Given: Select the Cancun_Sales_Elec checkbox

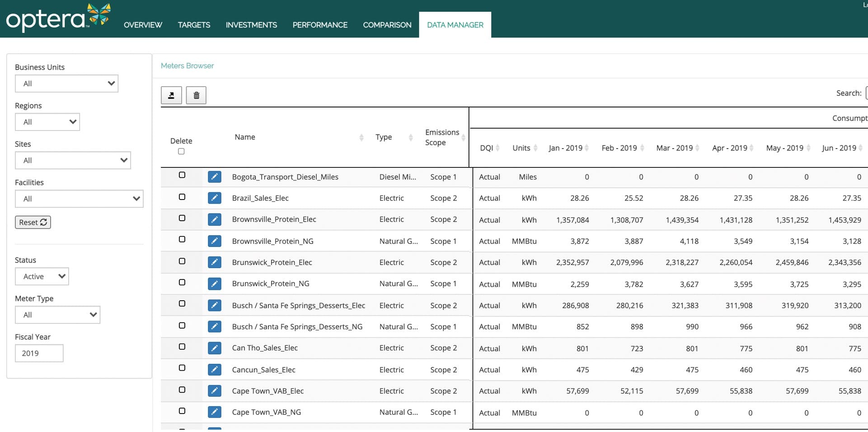Looking at the screenshot, I should 182,367.
